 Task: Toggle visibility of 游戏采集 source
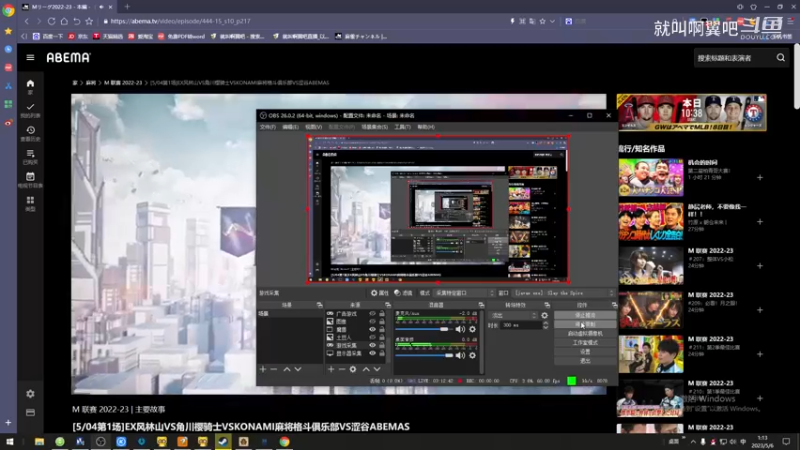pos(372,345)
